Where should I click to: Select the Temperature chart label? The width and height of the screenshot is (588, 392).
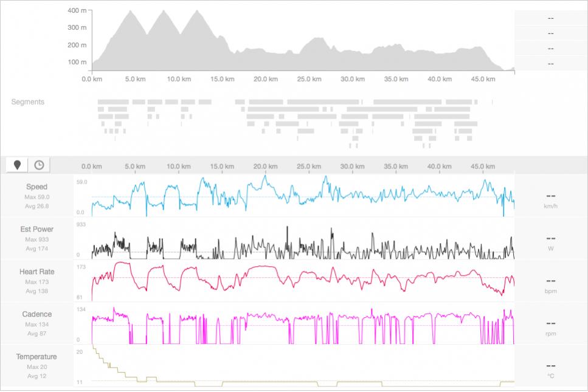tap(36, 357)
